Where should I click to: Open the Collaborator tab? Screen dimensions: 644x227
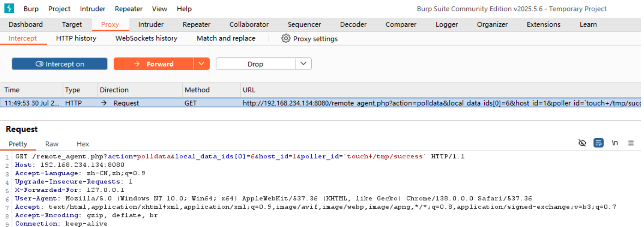tap(249, 24)
